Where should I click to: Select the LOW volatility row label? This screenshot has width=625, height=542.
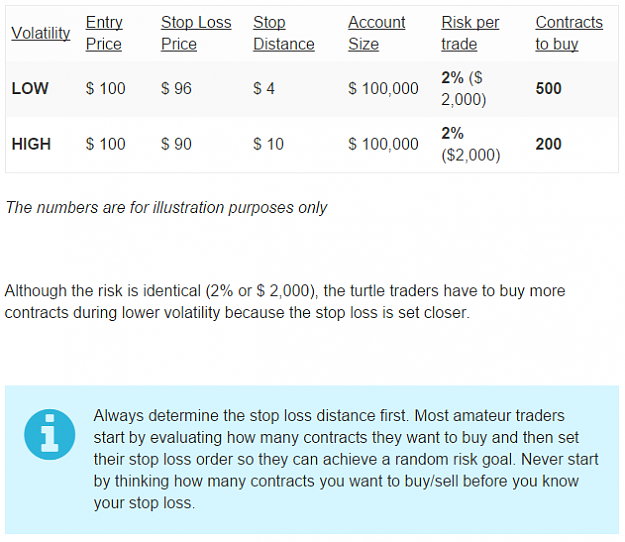(30, 88)
